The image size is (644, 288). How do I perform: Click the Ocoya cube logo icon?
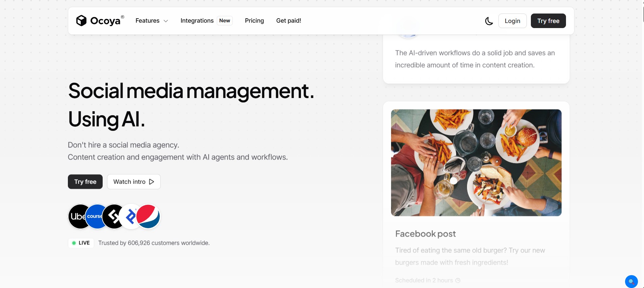point(81,21)
